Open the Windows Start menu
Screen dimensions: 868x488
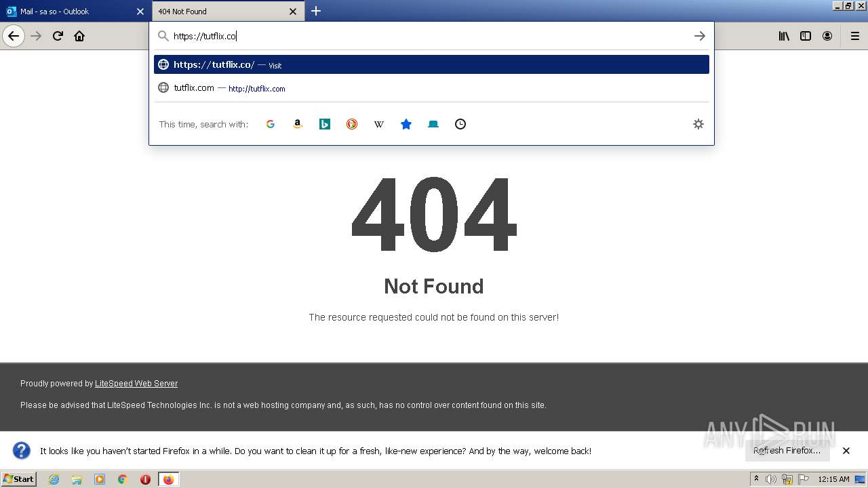(x=19, y=479)
